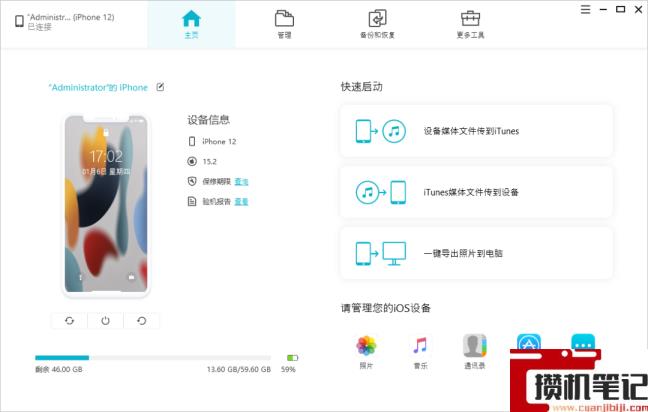Open the hamburger menu in title bar

(585, 9)
